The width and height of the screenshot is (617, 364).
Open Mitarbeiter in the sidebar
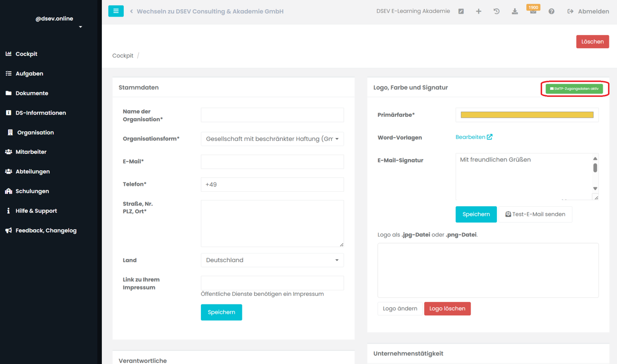pyautogui.click(x=31, y=152)
